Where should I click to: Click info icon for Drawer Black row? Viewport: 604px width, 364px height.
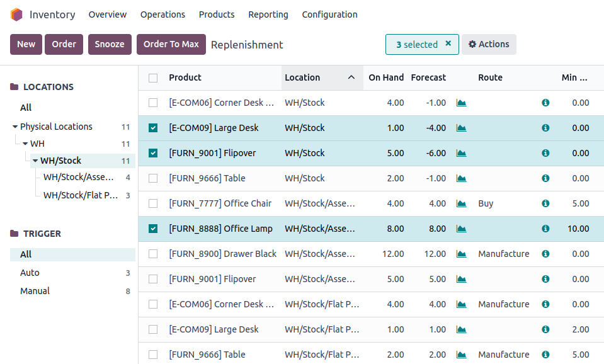point(545,254)
